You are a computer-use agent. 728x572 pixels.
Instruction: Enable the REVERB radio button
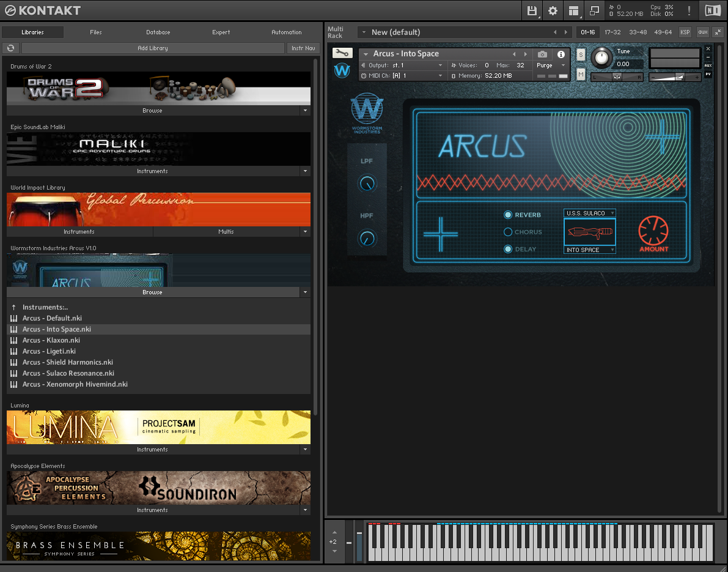508,215
